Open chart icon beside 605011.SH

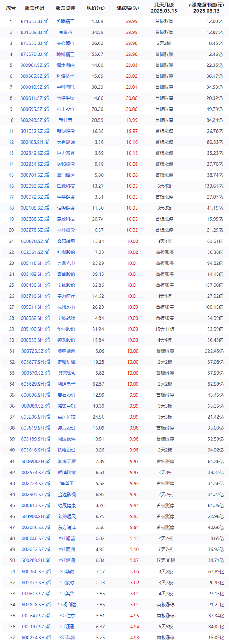48,307
